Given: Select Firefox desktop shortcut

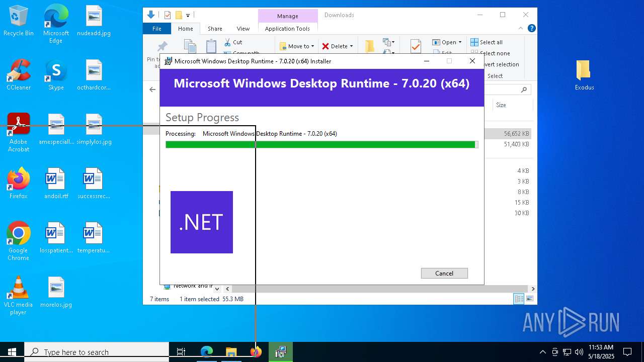Looking at the screenshot, I should pos(19,183).
